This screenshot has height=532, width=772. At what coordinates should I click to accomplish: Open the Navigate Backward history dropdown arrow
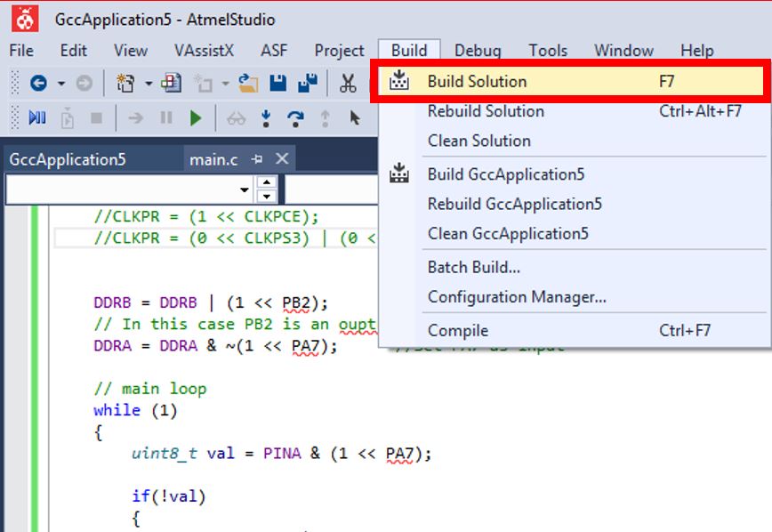[x=61, y=84]
